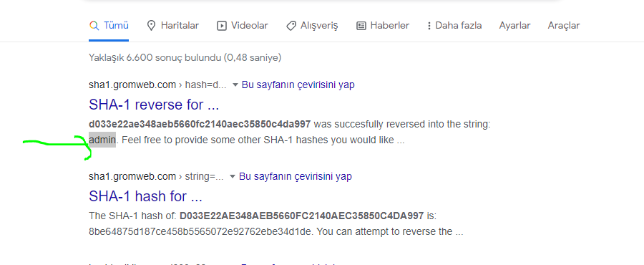
Task: Click first Bu sayfanın çevirisini yap link
Action: point(298,85)
